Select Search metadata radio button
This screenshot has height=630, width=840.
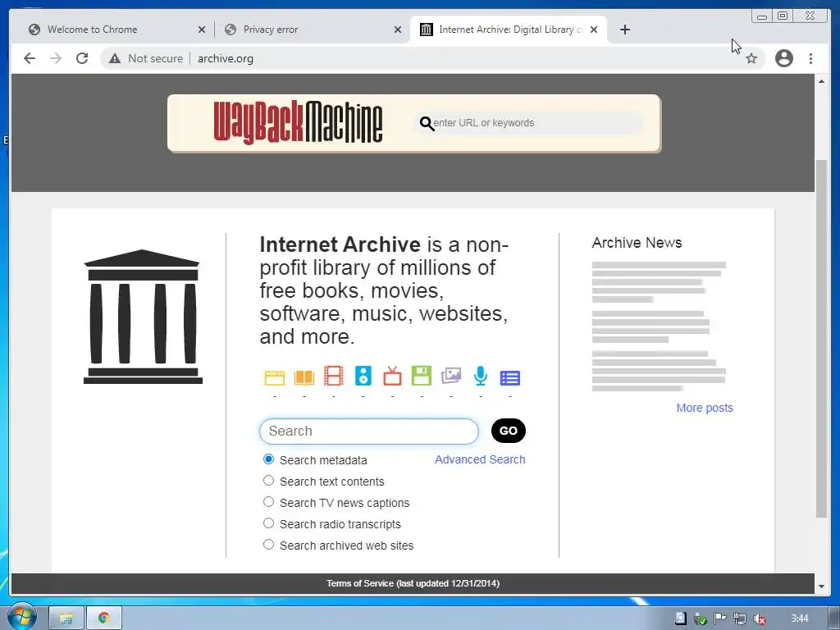[x=268, y=459]
